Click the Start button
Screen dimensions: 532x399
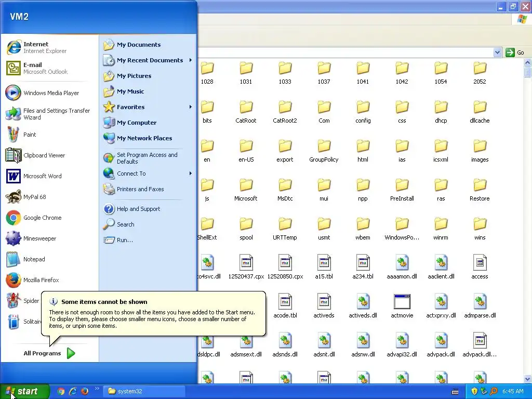pyautogui.click(x=24, y=391)
